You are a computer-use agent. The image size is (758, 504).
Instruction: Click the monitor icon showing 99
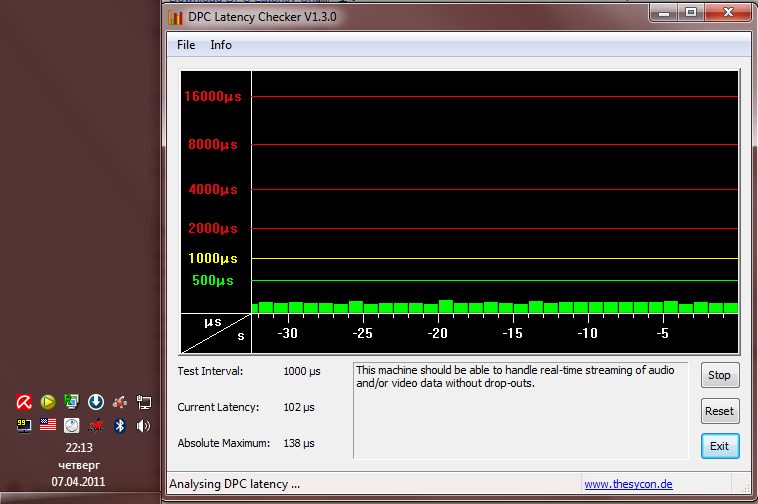24,425
